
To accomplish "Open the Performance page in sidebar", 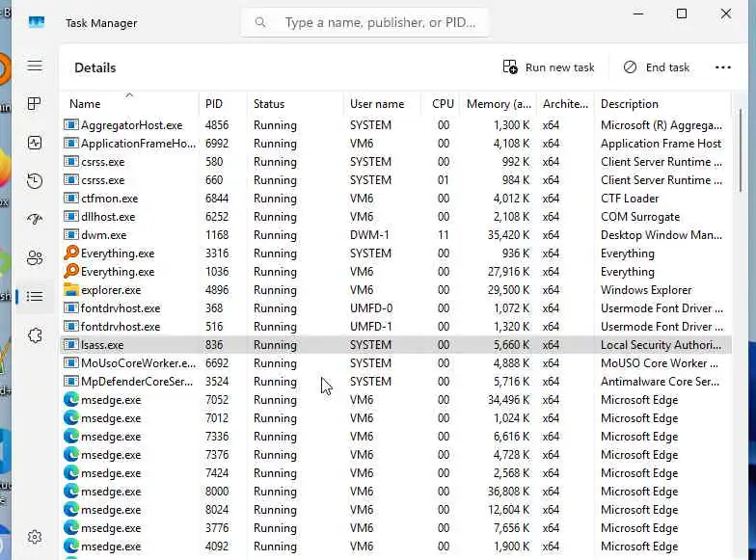I will point(35,143).
